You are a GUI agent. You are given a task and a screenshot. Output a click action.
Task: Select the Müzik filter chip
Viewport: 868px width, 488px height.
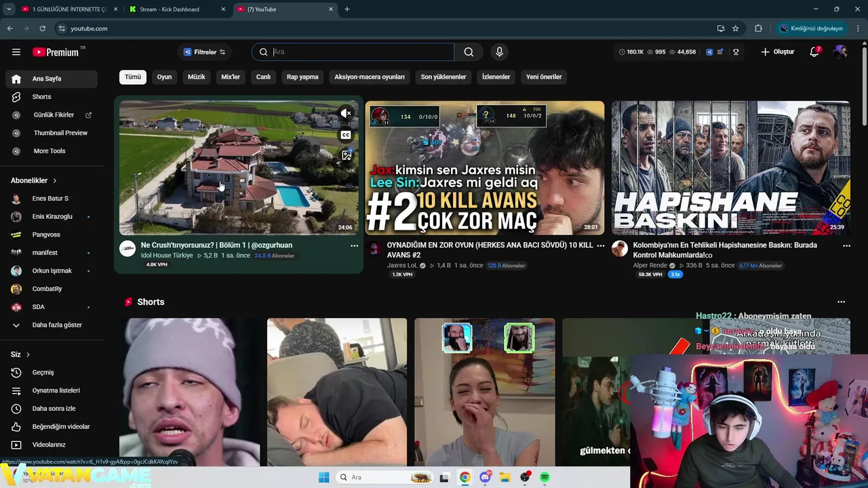197,77
